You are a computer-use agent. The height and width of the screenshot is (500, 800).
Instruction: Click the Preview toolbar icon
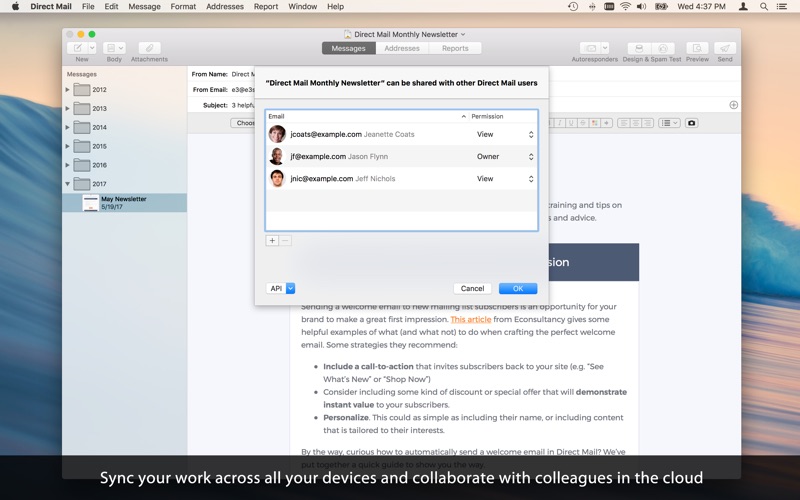click(x=697, y=48)
